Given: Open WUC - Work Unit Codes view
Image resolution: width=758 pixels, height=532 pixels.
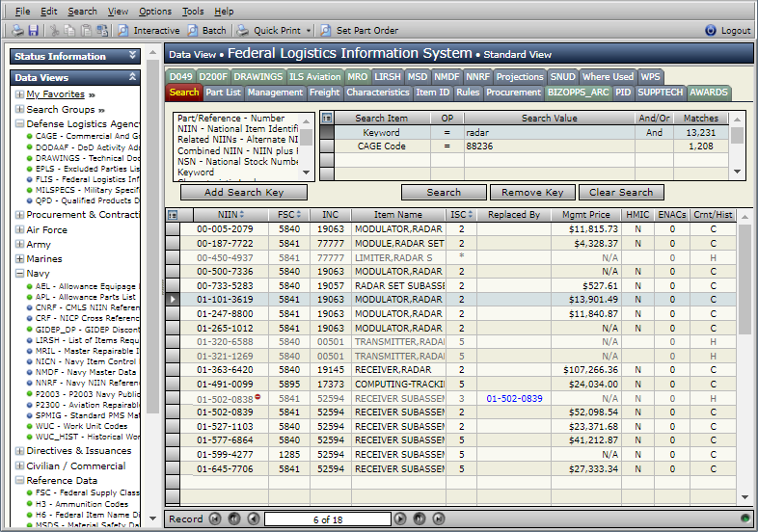Looking at the screenshot, I should pos(81,426).
